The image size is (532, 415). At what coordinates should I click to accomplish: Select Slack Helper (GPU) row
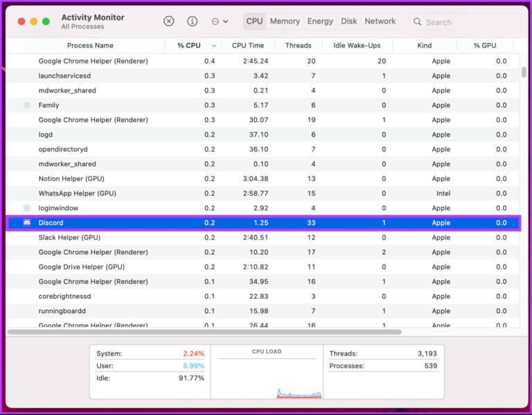[x=263, y=238]
